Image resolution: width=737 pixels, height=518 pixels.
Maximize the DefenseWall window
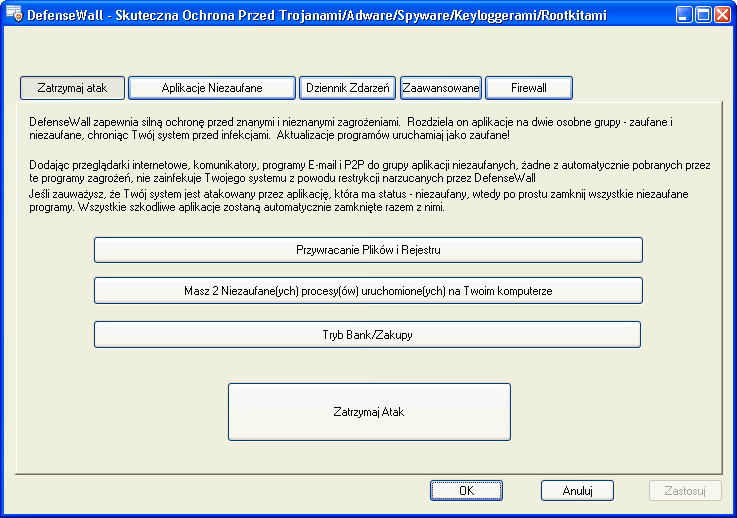point(702,15)
